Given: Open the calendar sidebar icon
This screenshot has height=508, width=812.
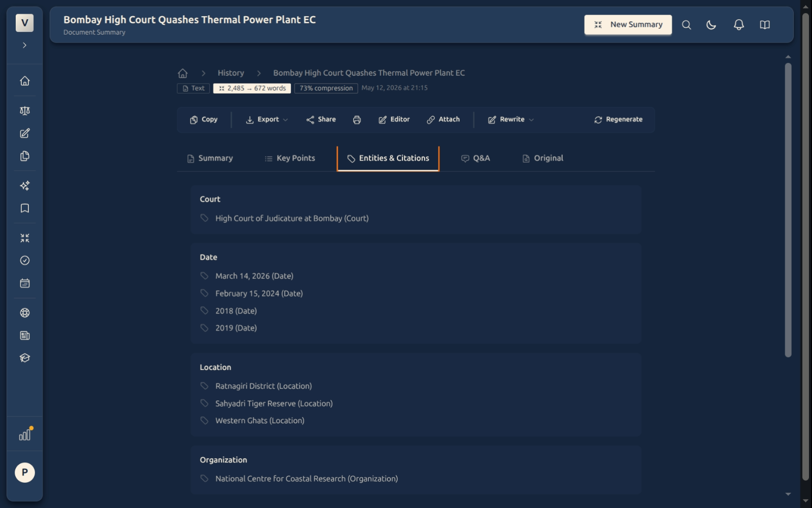Looking at the screenshot, I should click(24, 283).
